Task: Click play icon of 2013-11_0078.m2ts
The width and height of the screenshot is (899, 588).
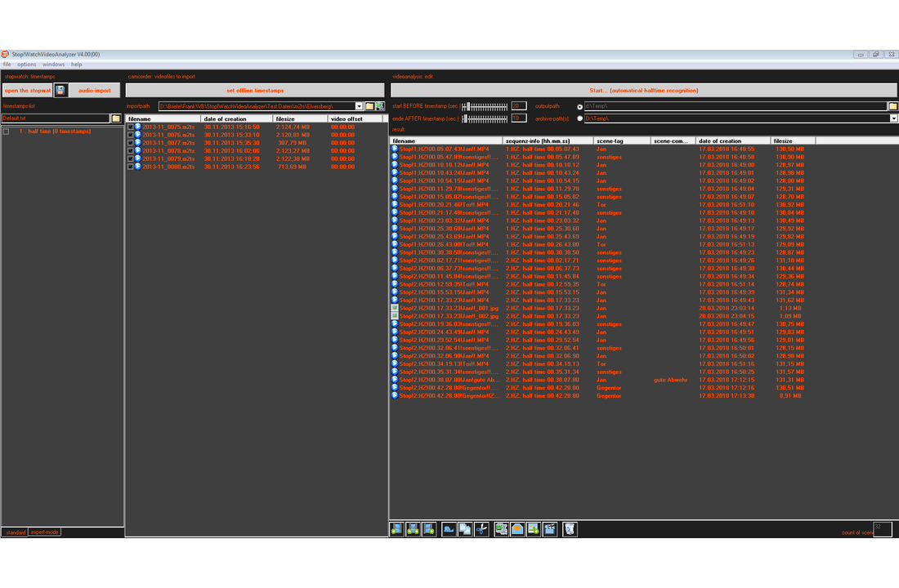Action: click(x=137, y=151)
